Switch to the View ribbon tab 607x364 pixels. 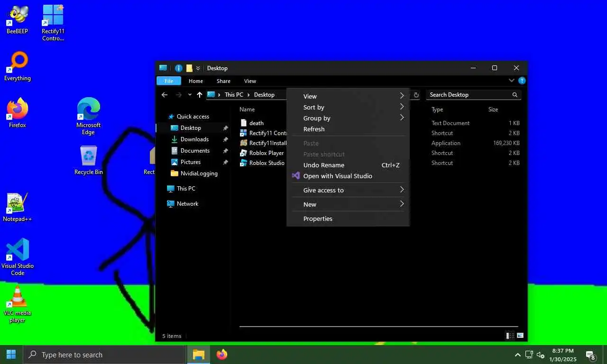click(250, 81)
